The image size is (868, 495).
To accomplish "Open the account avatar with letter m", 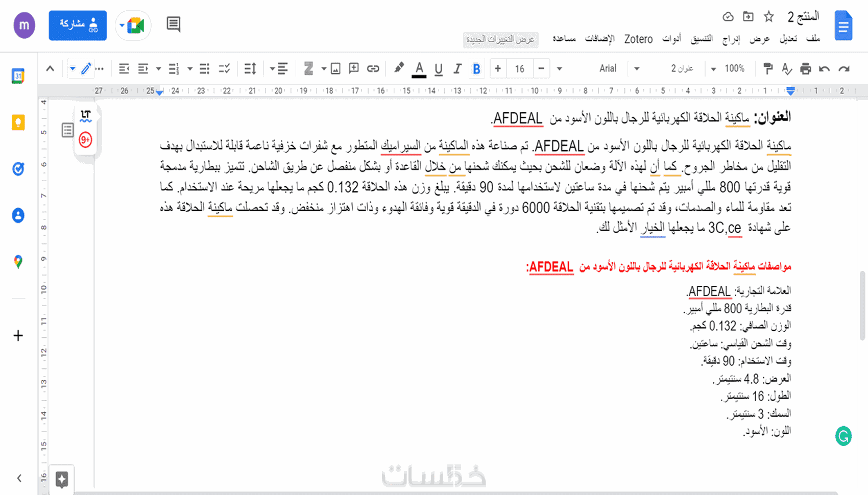I will tap(25, 25).
